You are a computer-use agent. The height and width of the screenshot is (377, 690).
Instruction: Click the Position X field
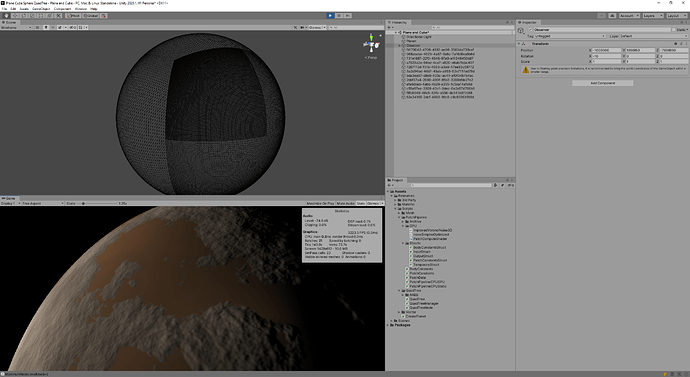tap(607, 50)
